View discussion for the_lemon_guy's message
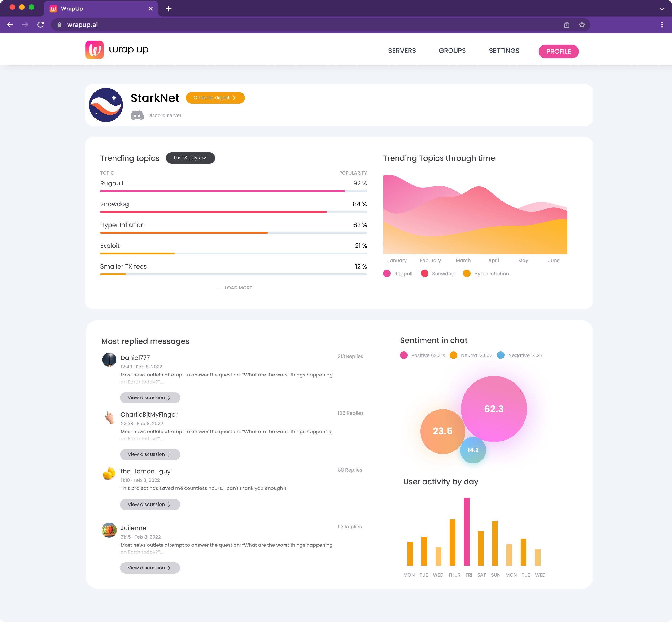This screenshot has width=672, height=629. coord(150,504)
